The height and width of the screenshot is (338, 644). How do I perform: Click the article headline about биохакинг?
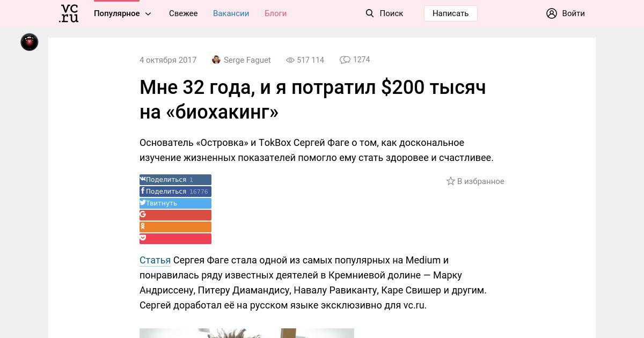click(x=313, y=99)
